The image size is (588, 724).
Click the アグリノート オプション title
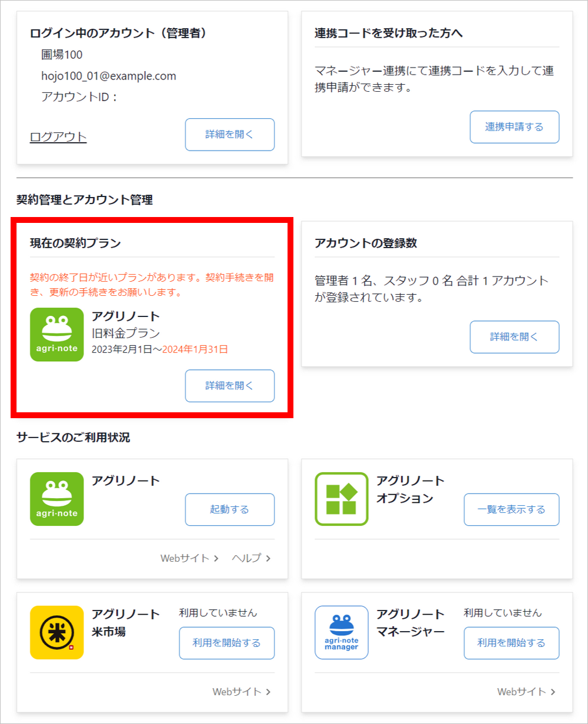click(410, 490)
